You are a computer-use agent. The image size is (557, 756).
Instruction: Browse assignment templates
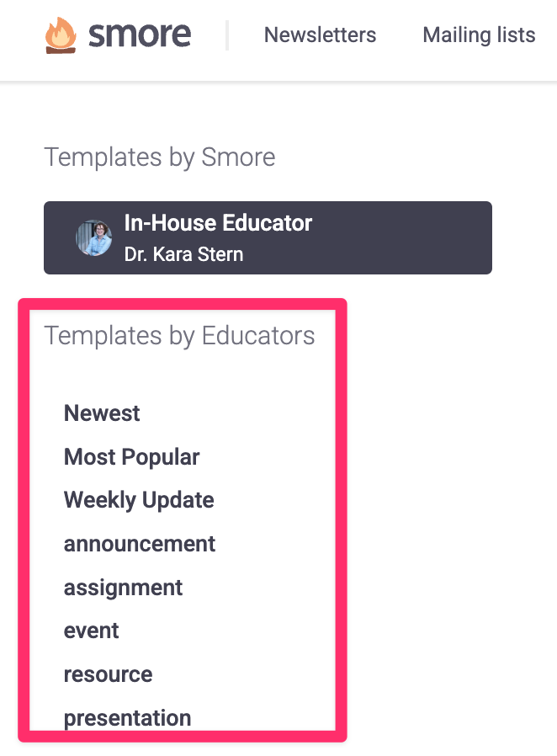coord(123,588)
